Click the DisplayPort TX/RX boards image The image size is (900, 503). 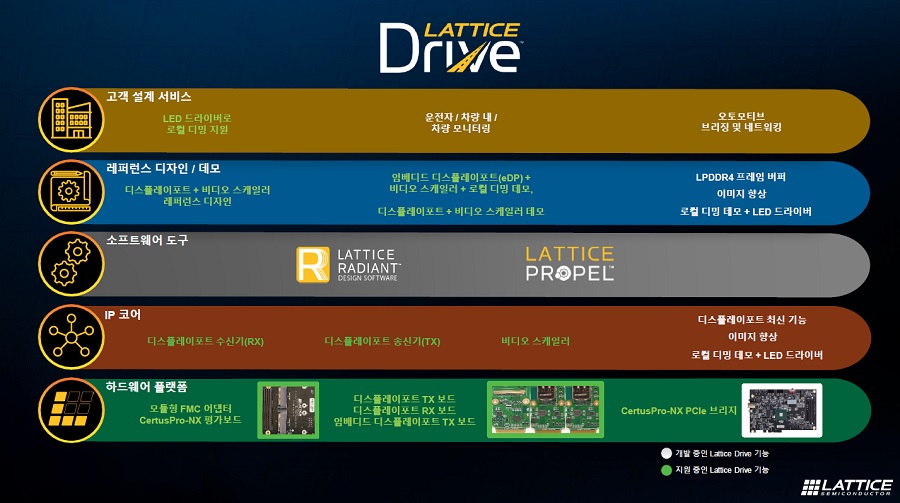tap(545, 409)
